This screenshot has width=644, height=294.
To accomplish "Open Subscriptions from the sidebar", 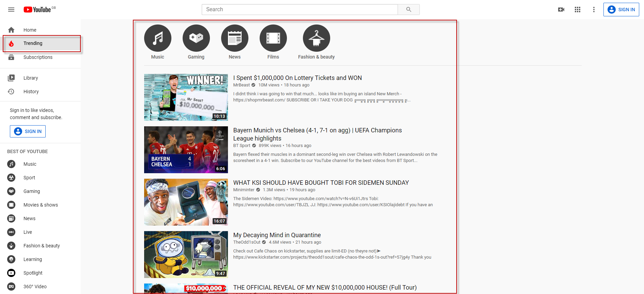I will (x=41, y=57).
